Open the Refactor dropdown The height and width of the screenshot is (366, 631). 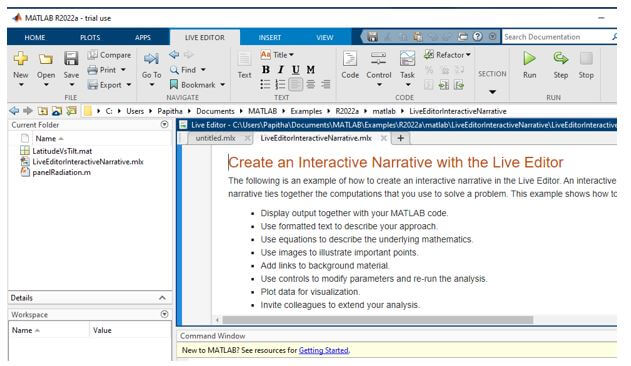coord(468,54)
